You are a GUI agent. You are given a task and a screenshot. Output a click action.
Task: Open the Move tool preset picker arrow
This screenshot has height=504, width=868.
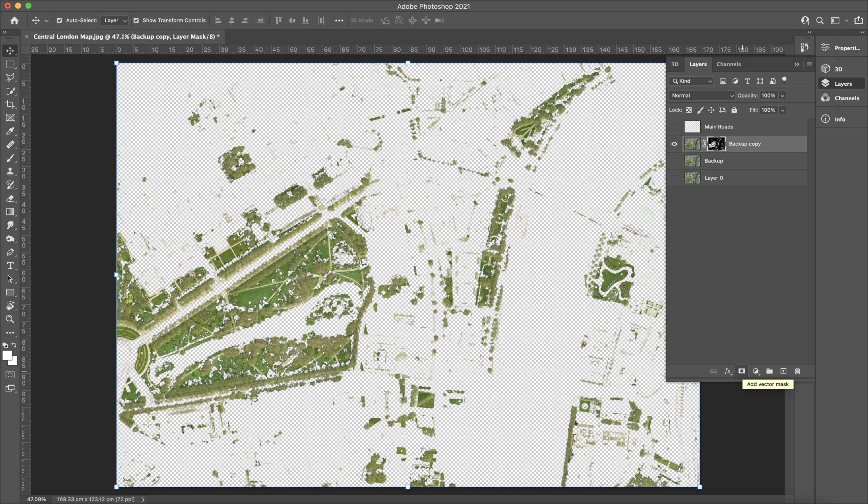click(x=47, y=21)
